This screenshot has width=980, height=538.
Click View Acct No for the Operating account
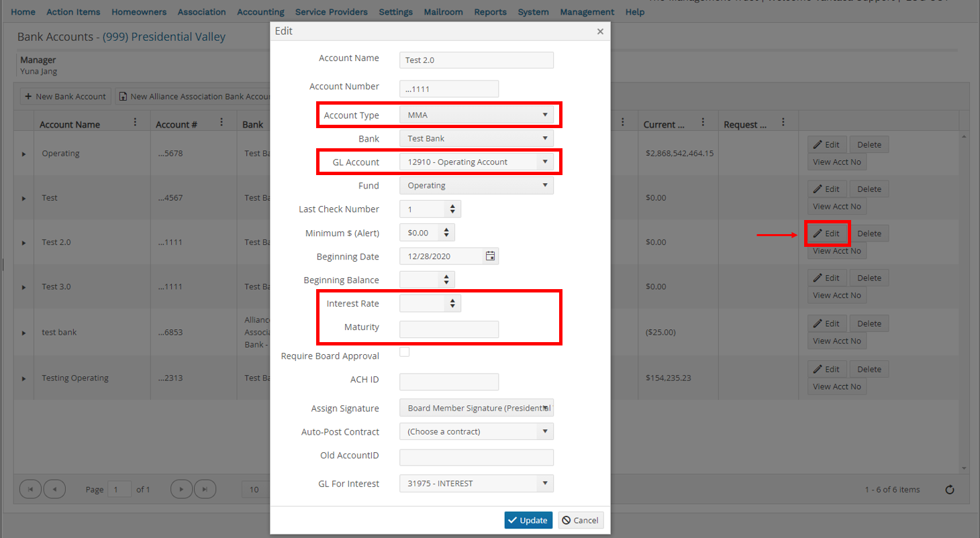click(x=836, y=161)
